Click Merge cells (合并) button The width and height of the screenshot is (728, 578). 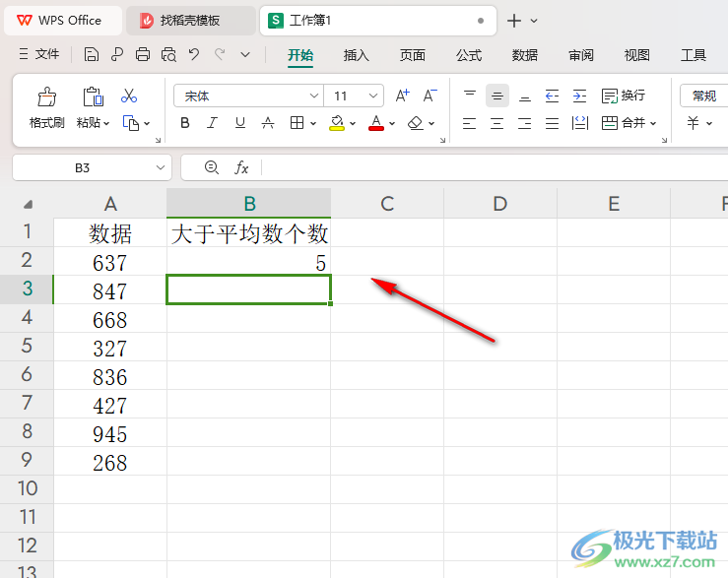[x=624, y=123]
